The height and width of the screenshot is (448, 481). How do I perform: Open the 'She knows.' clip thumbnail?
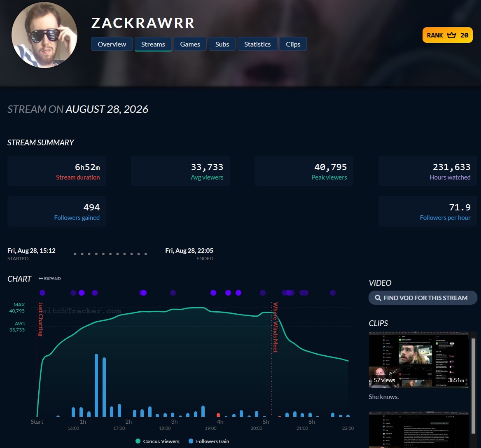click(418, 360)
